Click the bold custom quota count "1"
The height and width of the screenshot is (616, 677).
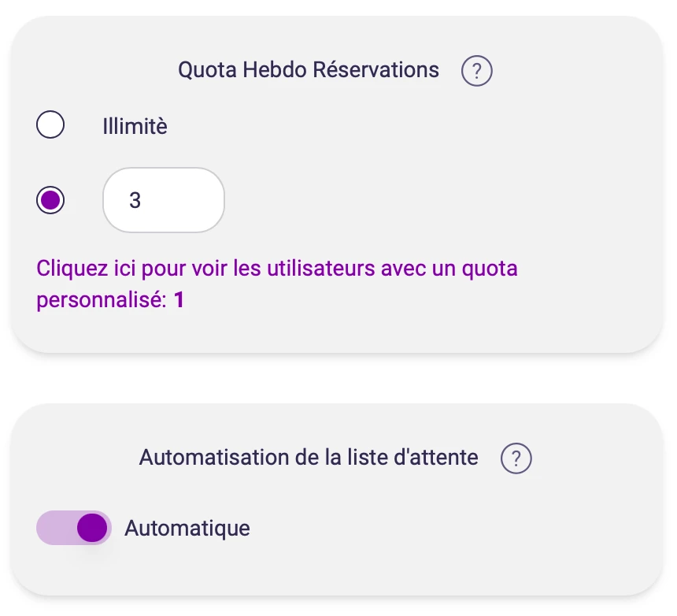pyautogui.click(x=179, y=301)
